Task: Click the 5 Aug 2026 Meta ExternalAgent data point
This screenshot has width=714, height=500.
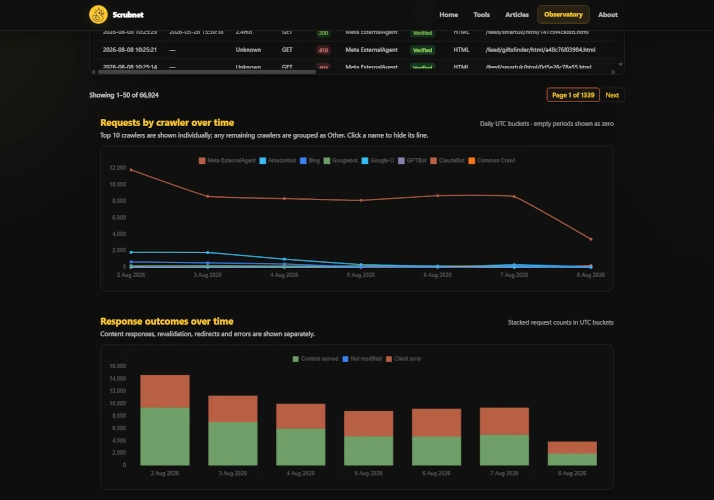Action: click(361, 200)
